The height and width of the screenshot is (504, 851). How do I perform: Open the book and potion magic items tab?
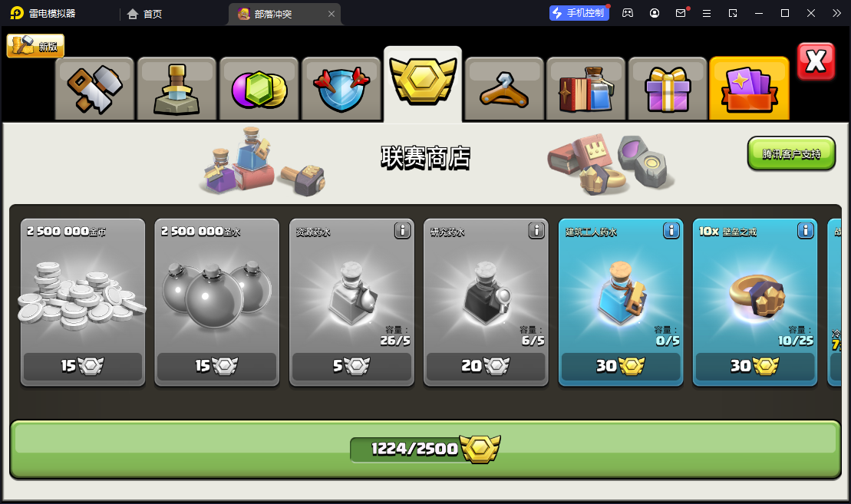[586, 89]
